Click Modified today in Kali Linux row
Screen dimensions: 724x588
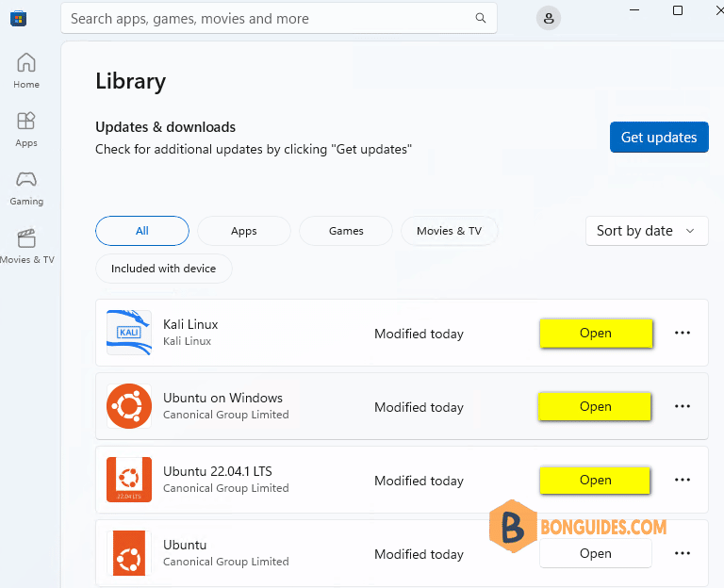tap(419, 334)
